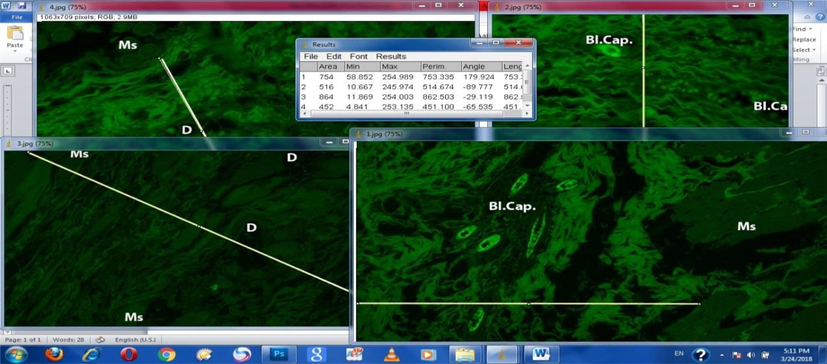The image size is (827, 364).
Task: Click the Words: 28 count in Word status bar
Action: pyautogui.click(x=69, y=340)
